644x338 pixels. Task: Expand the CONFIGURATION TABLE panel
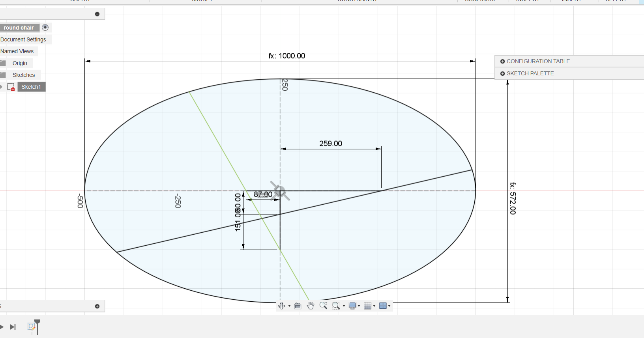(502, 61)
